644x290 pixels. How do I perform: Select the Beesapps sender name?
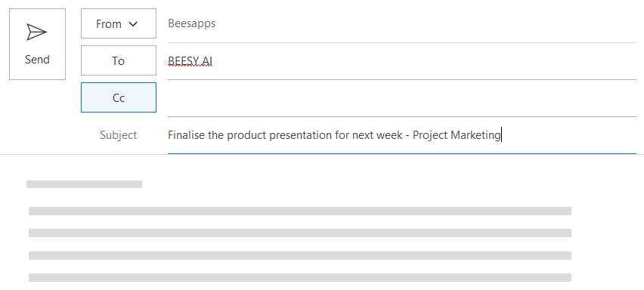click(191, 23)
